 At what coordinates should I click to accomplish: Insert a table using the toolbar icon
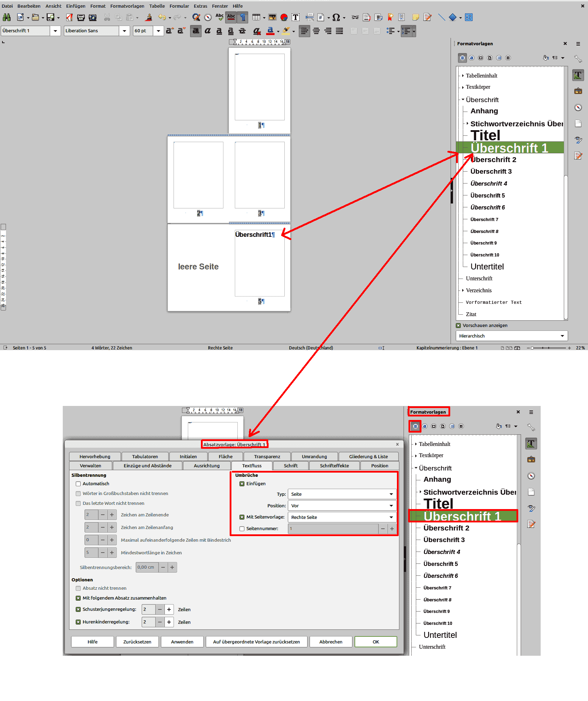pos(256,17)
